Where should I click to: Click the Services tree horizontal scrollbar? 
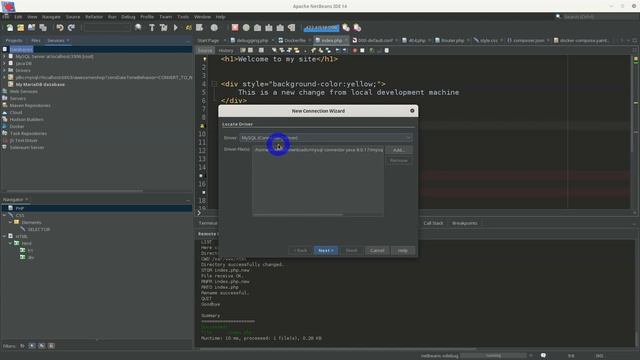click(75, 191)
